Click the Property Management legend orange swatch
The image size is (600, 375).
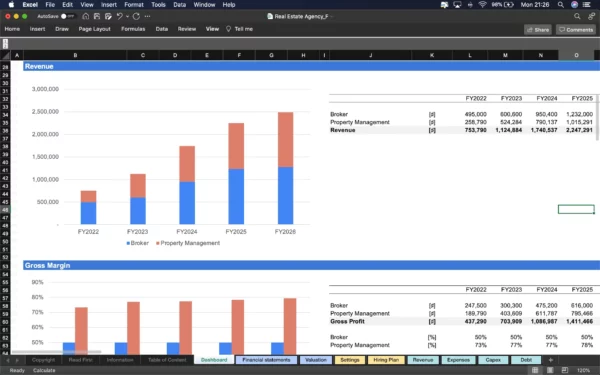(x=158, y=243)
